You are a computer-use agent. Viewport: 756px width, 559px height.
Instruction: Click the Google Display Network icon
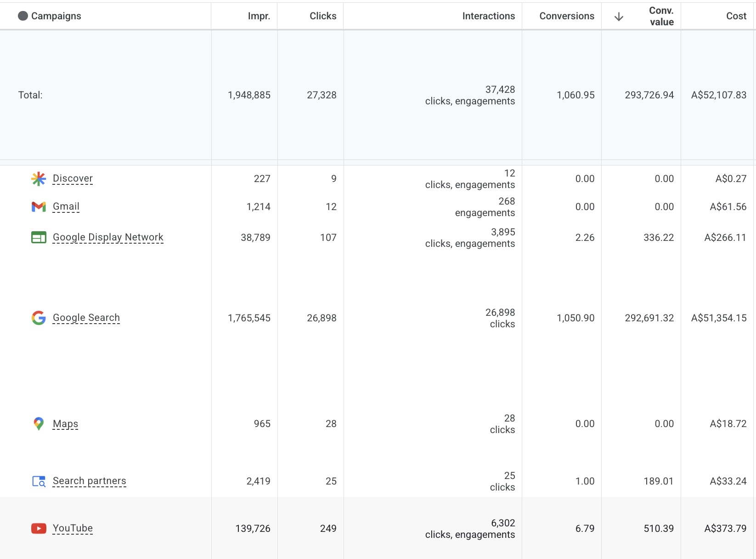[39, 238]
